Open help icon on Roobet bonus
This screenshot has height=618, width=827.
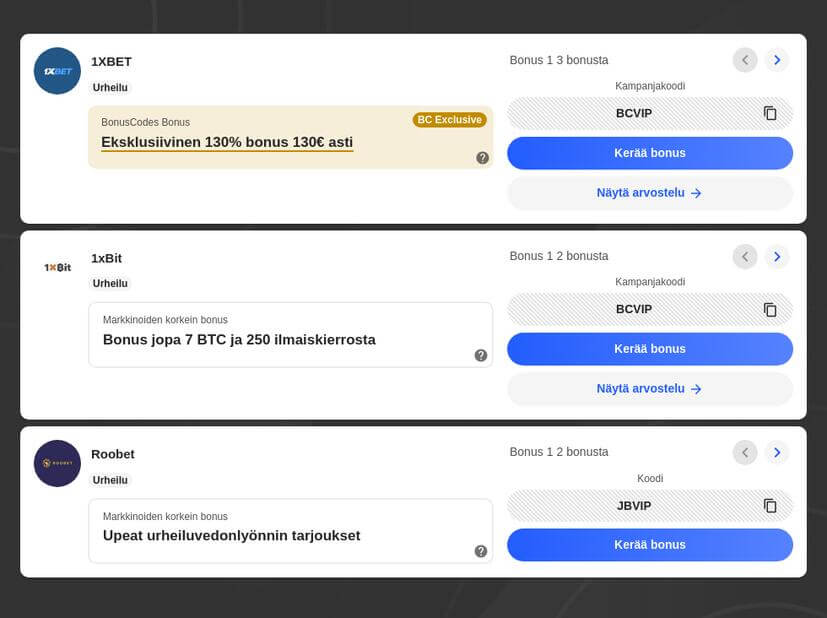[480, 551]
